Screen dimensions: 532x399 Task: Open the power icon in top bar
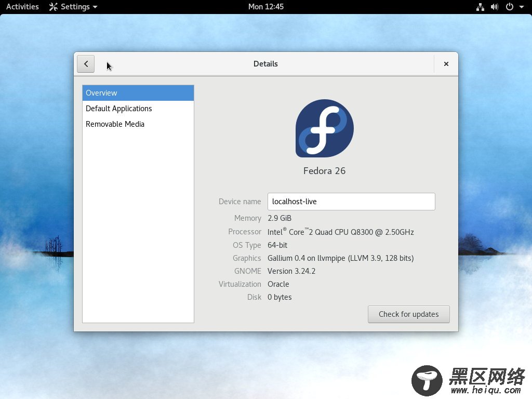coord(510,7)
